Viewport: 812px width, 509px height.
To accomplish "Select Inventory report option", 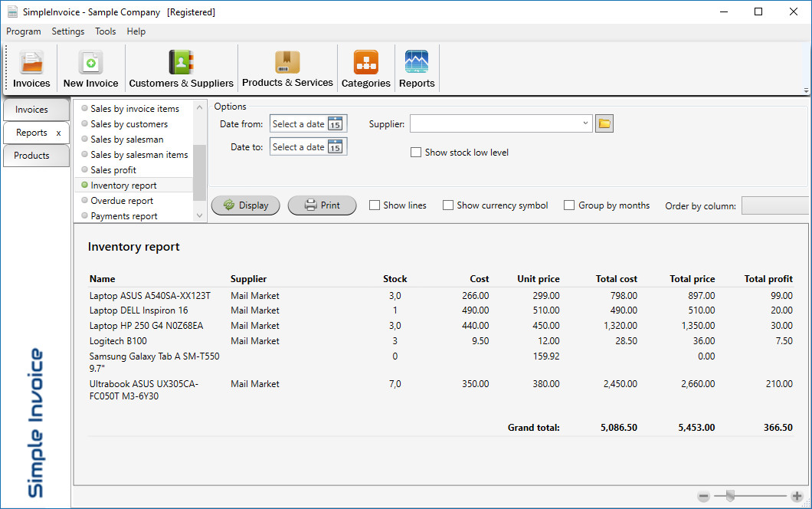I will (x=123, y=185).
